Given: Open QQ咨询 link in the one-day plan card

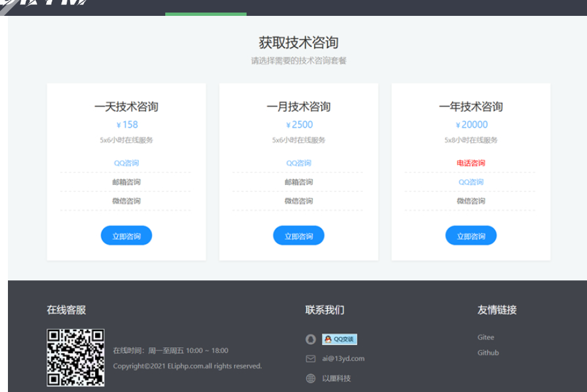Looking at the screenshot, I should [126, 162].
